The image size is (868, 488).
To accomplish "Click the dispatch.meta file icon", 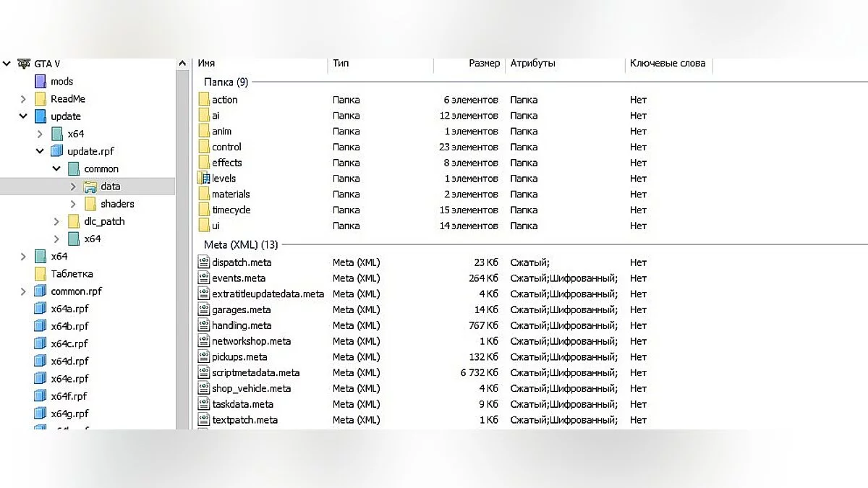I will 204,262.
